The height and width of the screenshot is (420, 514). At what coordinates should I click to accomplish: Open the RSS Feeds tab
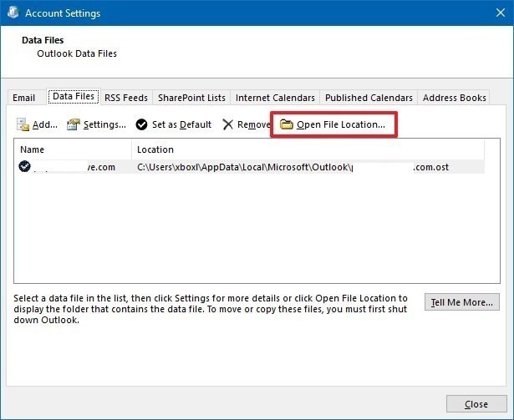pyautogui.click(x=126, y=98)
